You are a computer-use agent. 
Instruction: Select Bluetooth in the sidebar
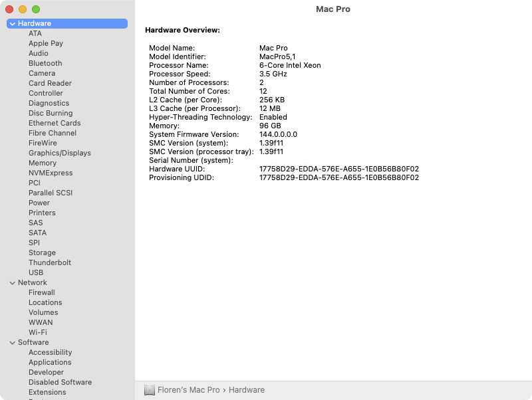45,63
